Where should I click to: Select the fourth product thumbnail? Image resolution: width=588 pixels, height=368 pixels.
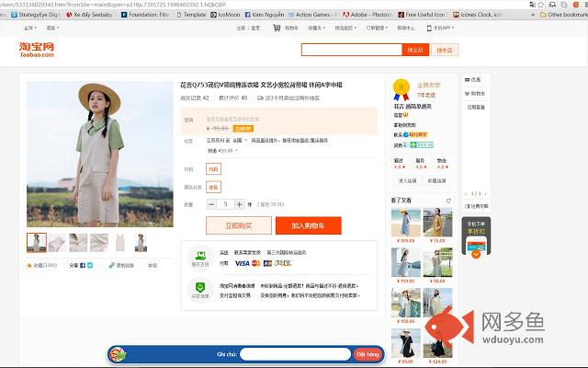99,242
